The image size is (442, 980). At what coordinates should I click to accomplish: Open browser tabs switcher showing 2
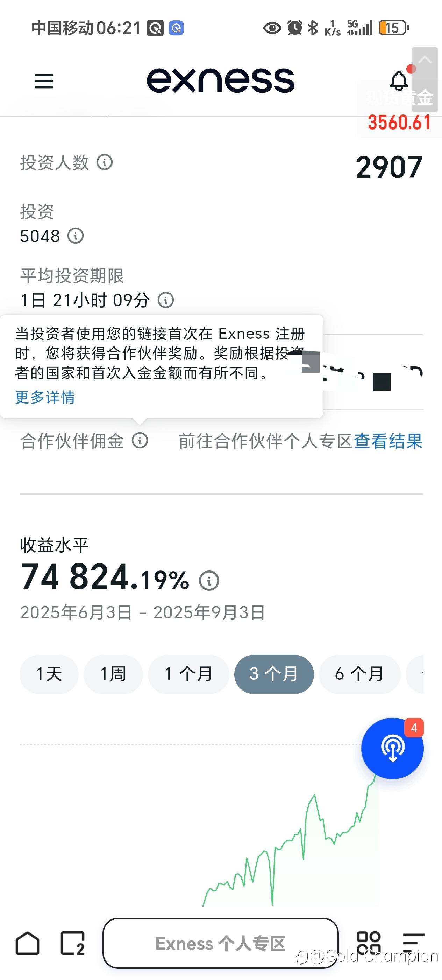(x=72, y=943)
